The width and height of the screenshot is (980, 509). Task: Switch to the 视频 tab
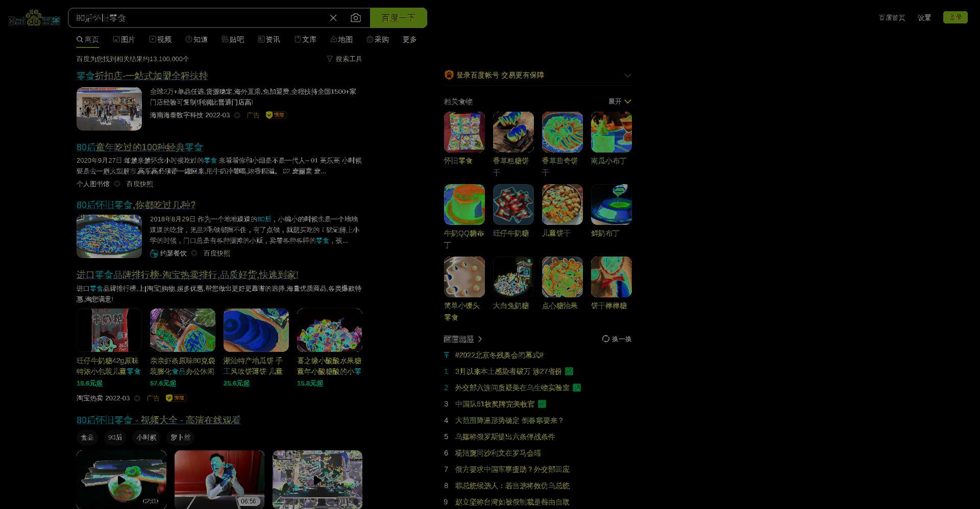pyautogui.click(x=160, y=39)
